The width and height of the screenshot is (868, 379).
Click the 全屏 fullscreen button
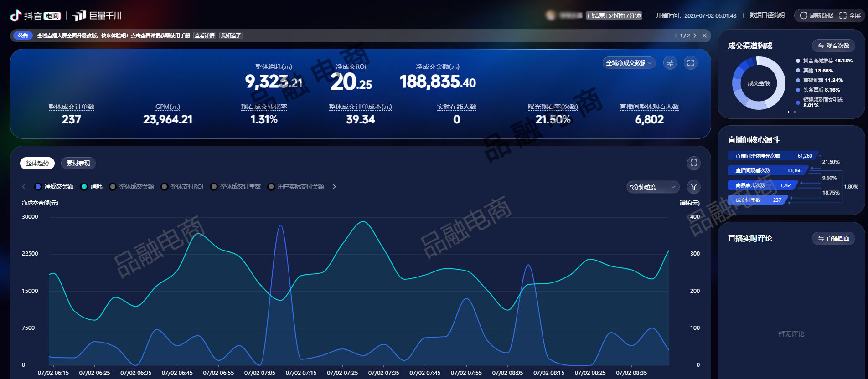(x=850, y=15)
